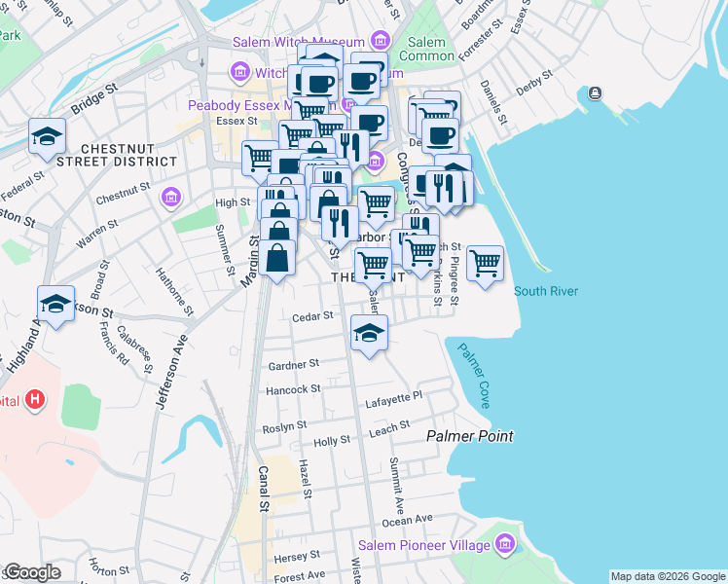This screenshot has width=728, height=584.
Task: Click the South River label
Action: tap(546, 291)
